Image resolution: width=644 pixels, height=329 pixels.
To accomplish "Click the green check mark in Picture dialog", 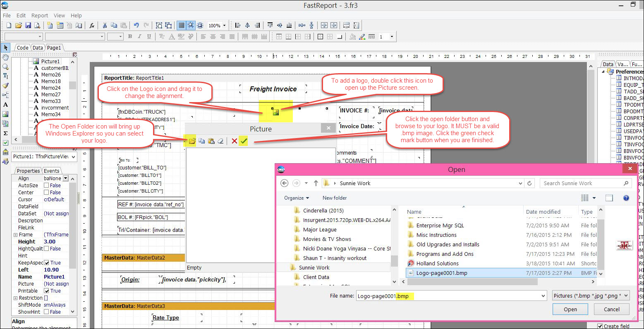I will pyautogui.click(x=244, y=141).
